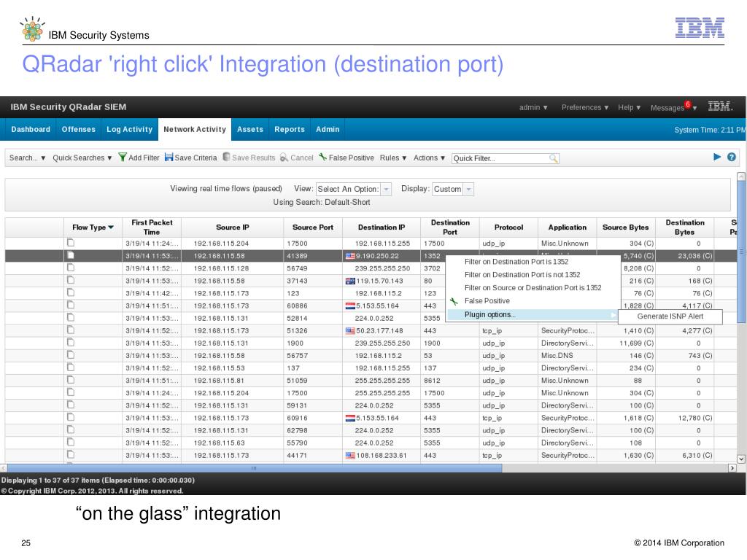Click flow type icon for source port 62798

coord(71,429)
